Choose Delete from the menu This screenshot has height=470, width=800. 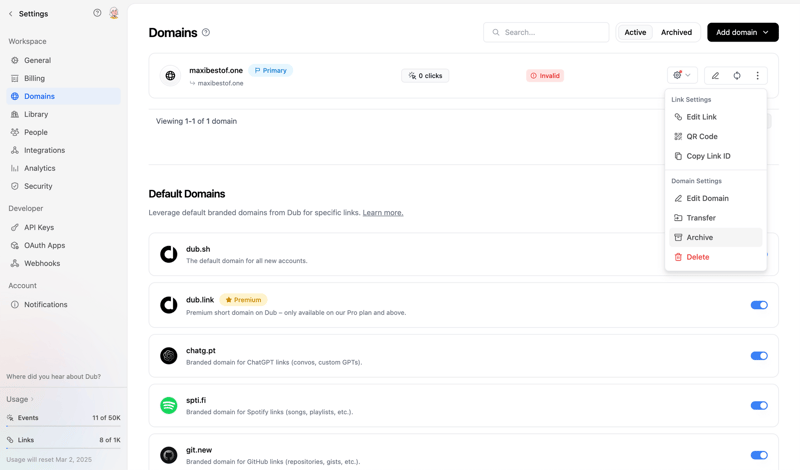pyautogui.click(x=715, y=257)
